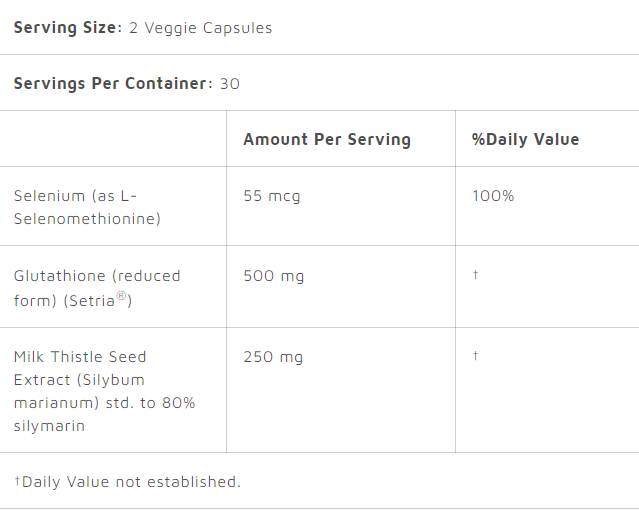Click the "marianum) std. to 80%" line
639x510 pixels.
104,403
